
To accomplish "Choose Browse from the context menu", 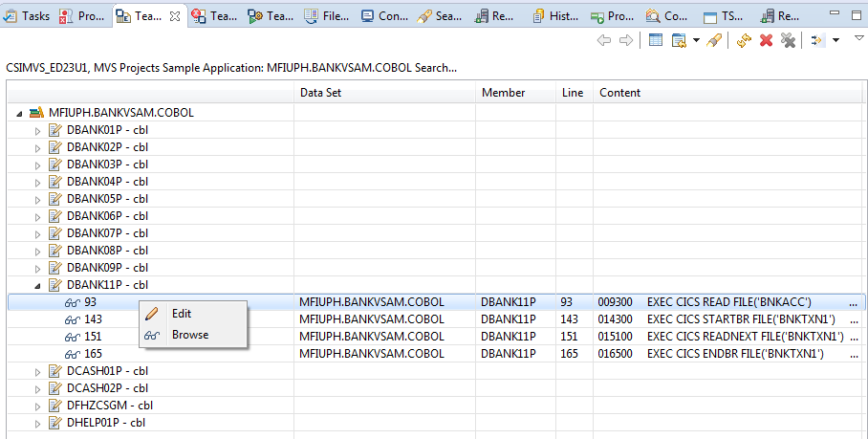I will 193,335.
